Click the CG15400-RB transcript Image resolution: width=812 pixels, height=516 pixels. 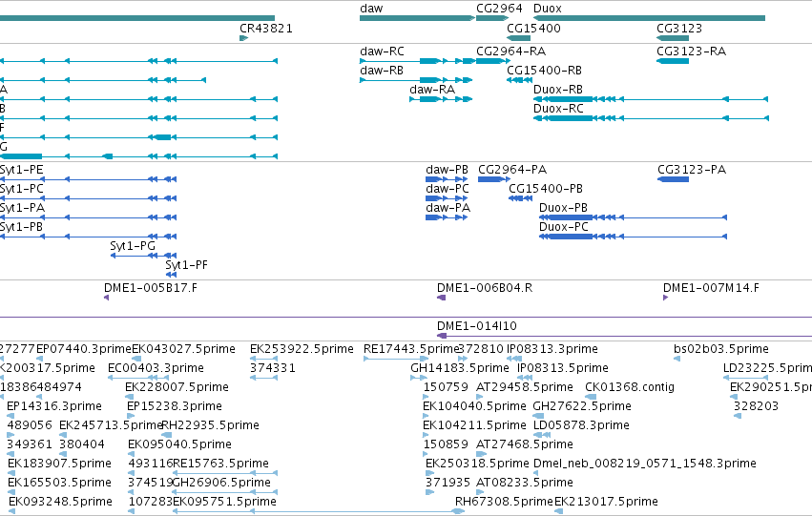click(519, 80)
